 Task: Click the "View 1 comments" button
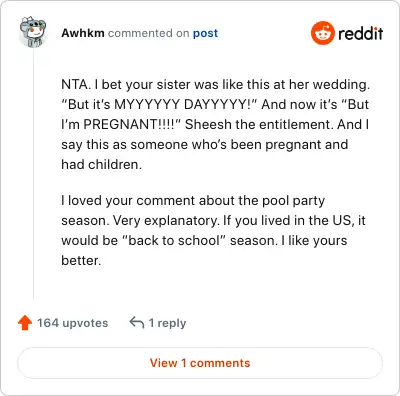pyautogui.click(x=200, y=363)
